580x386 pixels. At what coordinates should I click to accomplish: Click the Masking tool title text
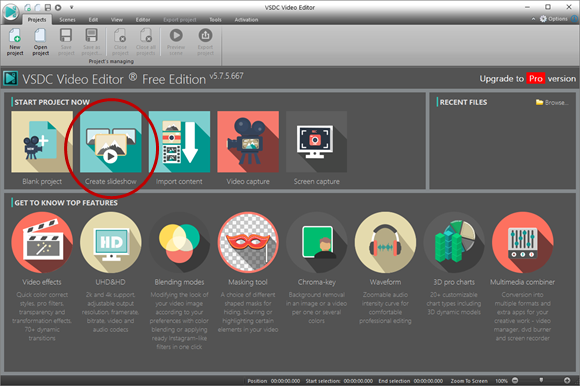248,282
